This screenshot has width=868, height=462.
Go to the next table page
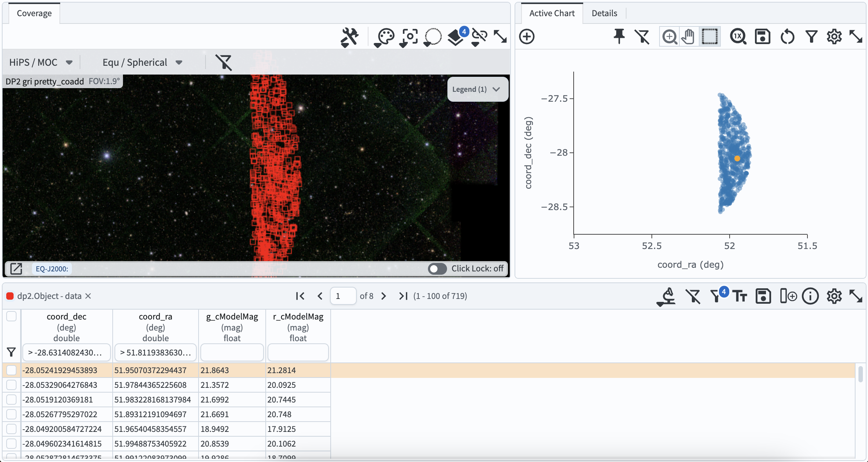[384, 296]
